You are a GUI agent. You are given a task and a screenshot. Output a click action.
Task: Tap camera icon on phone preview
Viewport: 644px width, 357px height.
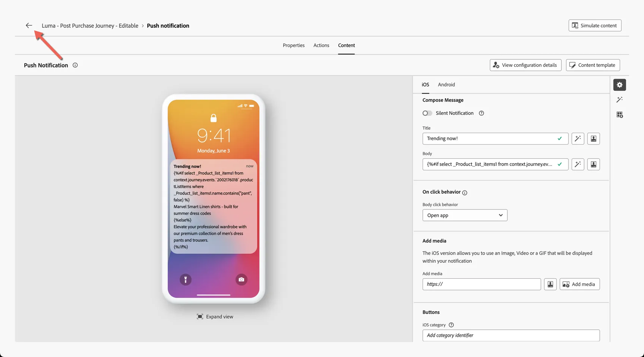pos(241,279)
